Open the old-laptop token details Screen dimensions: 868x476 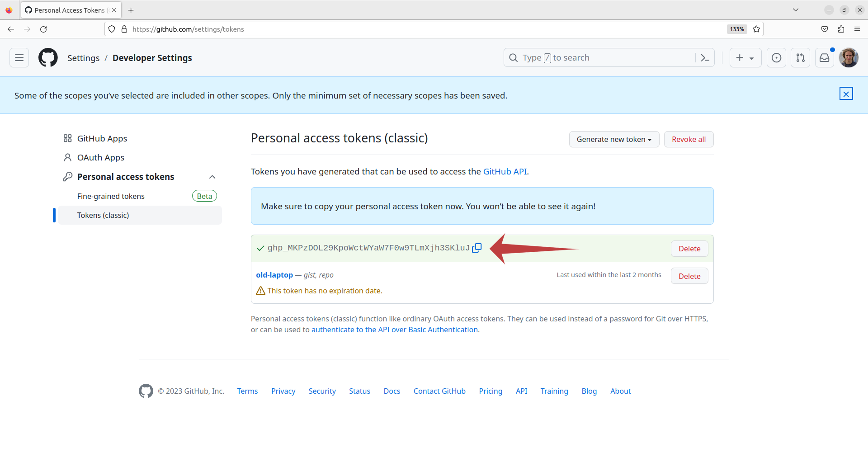(x=274, y=275)
